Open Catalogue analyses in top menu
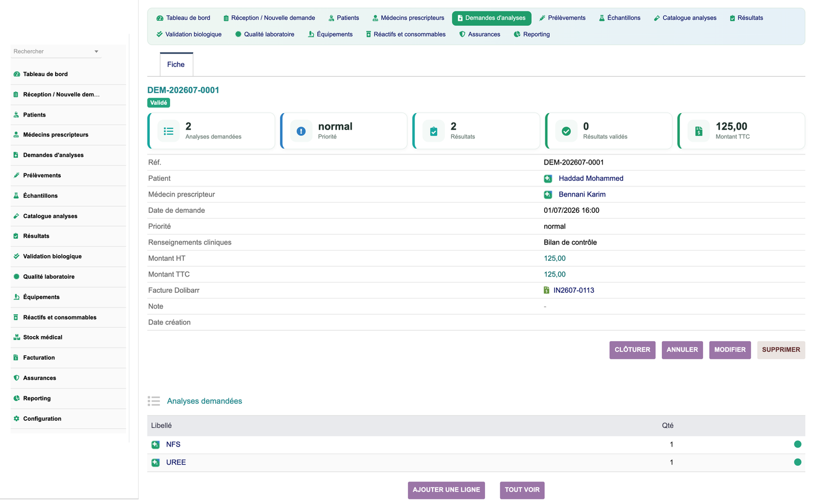The width and height of the screenshot is (814, 504). (x=685, y=18)
